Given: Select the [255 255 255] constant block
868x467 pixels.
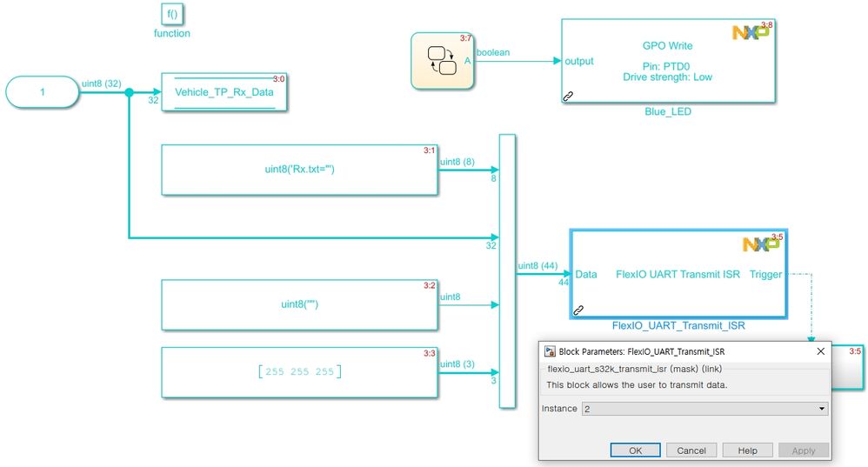Looking at the screenshot, I should (299, 372).
